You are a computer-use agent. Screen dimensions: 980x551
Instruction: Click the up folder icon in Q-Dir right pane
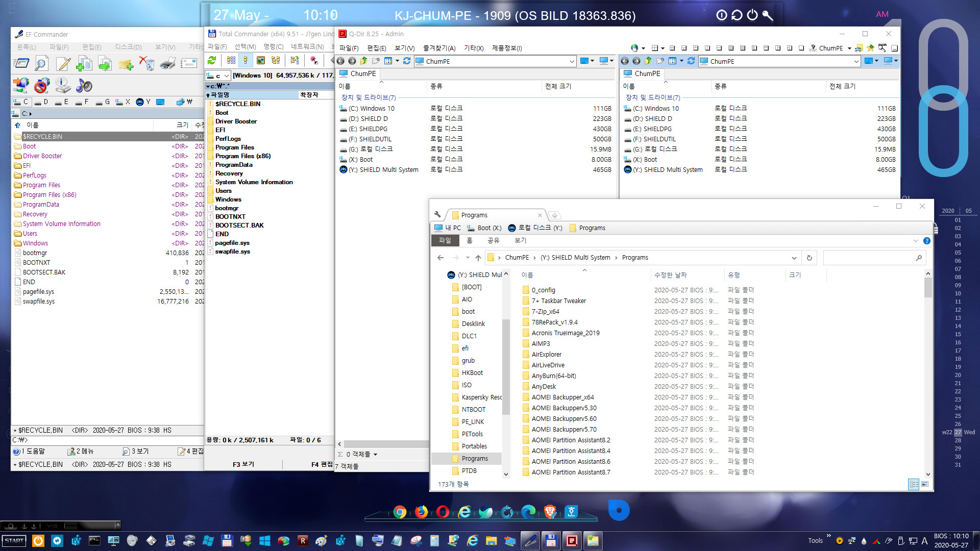(648, 61)
